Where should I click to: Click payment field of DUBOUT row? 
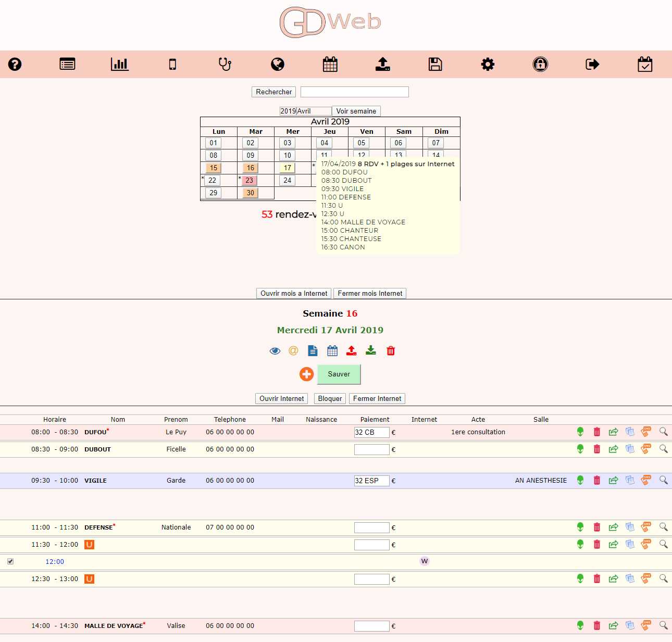[x=372, y=449]
